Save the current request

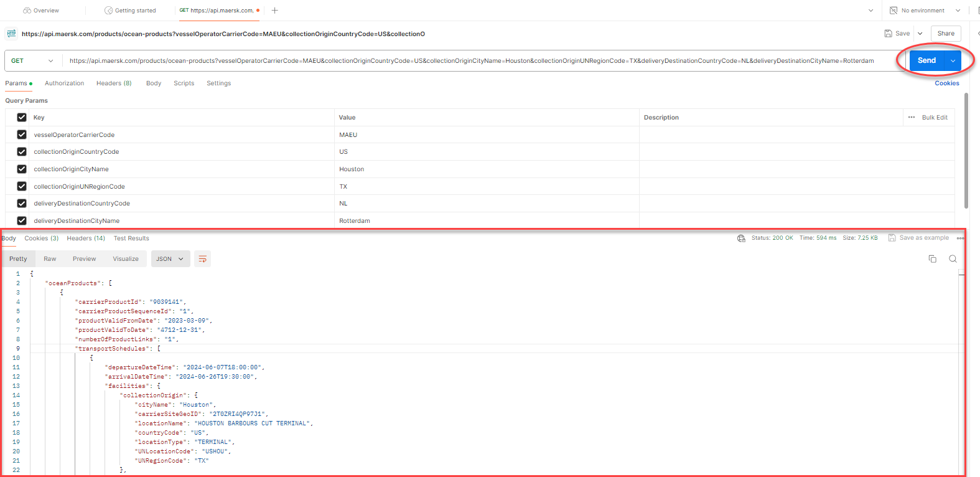click(897, 34)
